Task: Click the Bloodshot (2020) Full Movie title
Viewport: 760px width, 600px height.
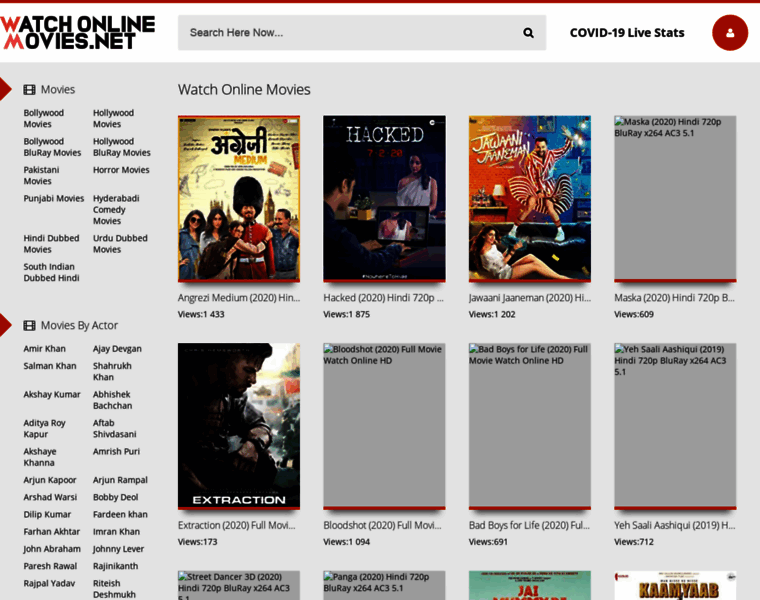Action: coord(382,525)
